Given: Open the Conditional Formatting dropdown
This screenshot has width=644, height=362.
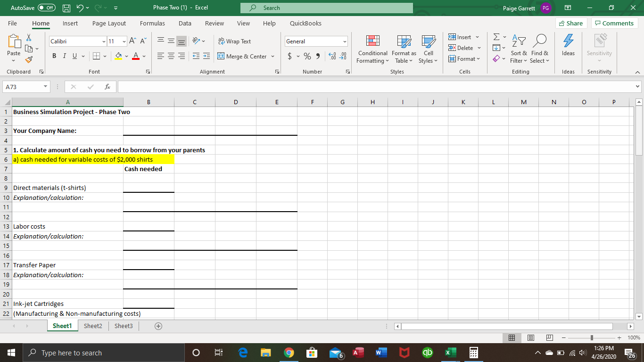Looking at the screenshot, I should 373,49.
